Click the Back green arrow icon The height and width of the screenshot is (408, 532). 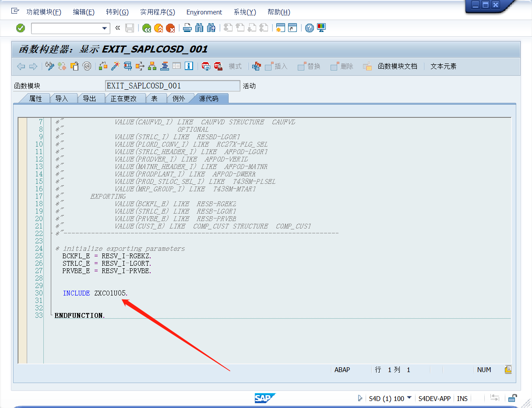coord(148,28)
